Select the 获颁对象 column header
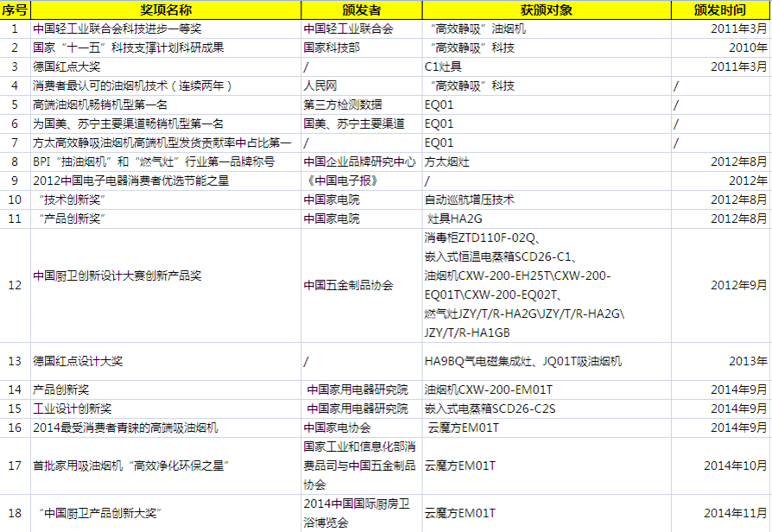Screen dimensions: 772x532 click(544, 9)
